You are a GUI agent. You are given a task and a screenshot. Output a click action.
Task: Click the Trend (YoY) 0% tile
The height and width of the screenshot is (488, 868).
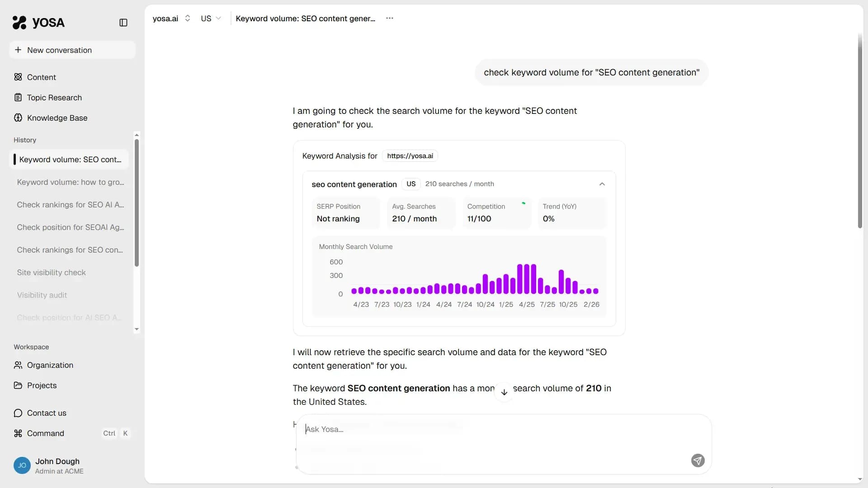click(x=573, y=213)
